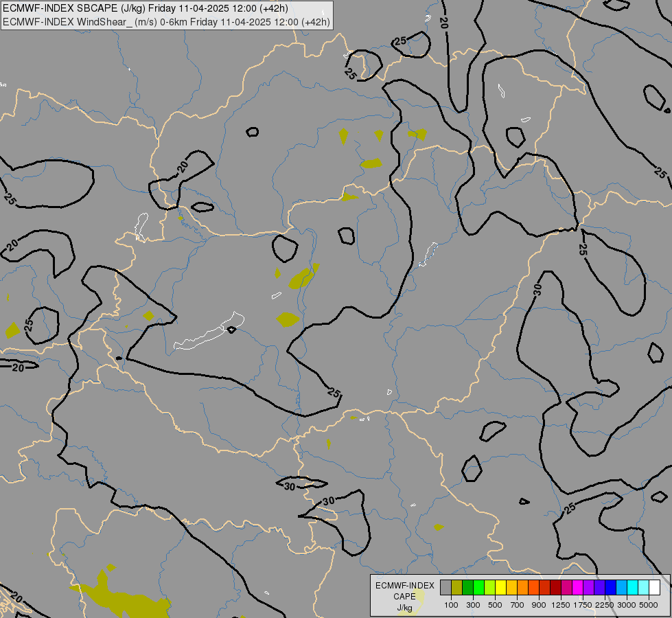
Task: Click the orange swatch right of the 700 tick
Action: pyautogui.click(x=522, y=587)
